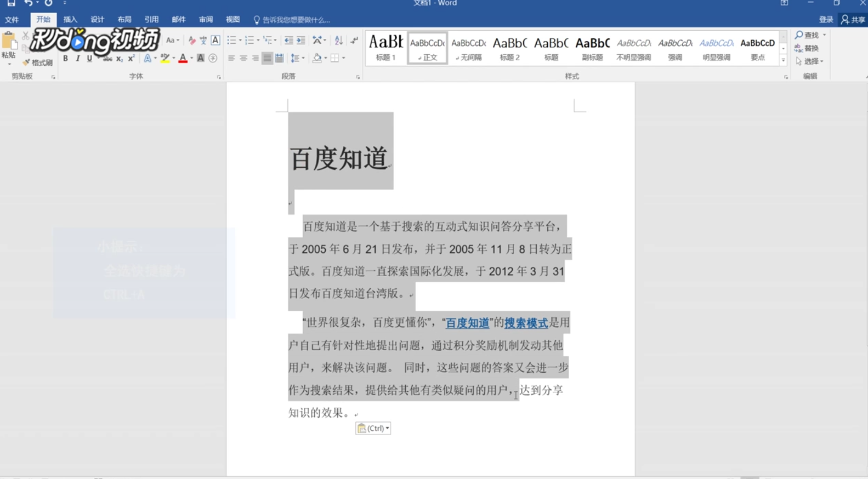The width and height of the screenshot is (868, 479).
Task: Click the Format Painter (格式刷) button
Action: coord(38,62)
